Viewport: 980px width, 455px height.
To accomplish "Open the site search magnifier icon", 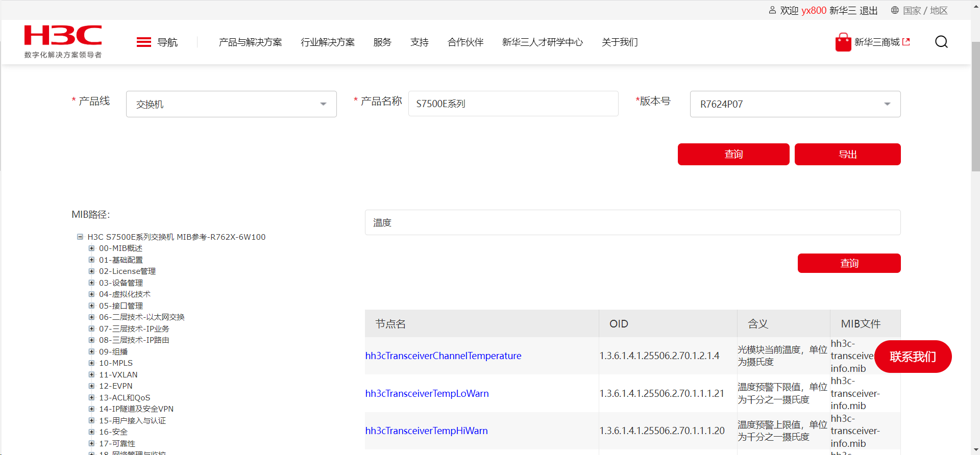I will [941, 42].
